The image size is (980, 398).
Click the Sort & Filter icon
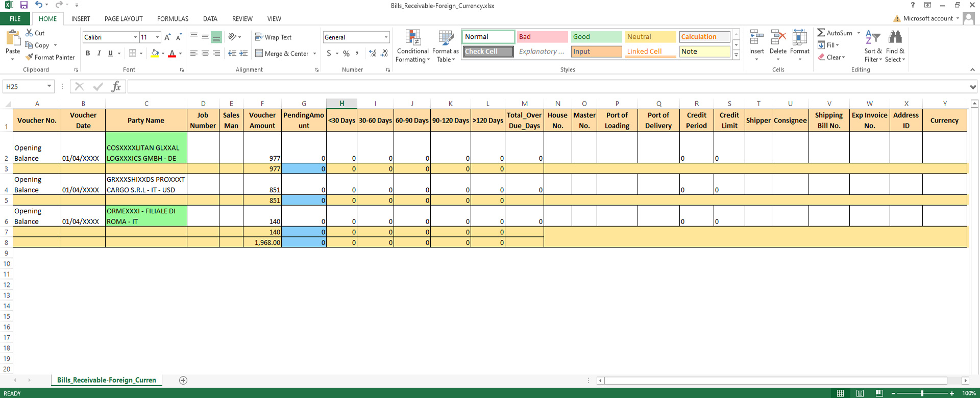pos(873,37)
